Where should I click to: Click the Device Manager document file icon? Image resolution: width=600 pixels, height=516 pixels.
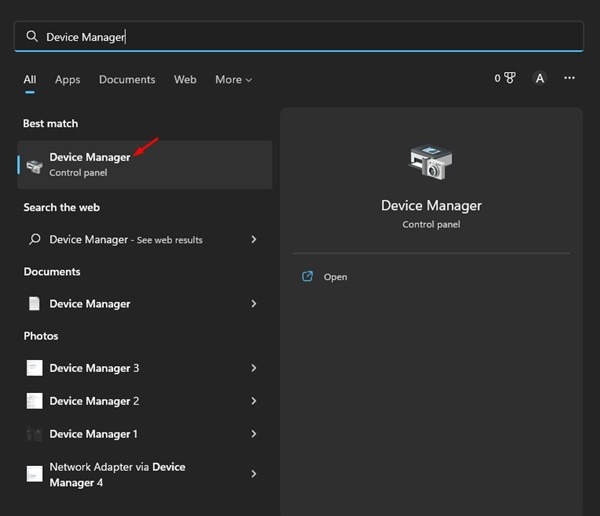35,304
